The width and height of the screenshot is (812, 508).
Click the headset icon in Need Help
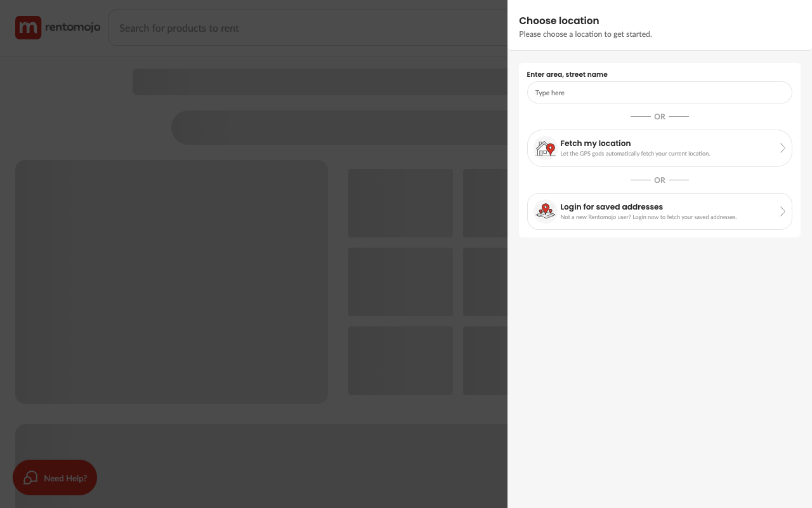[x=30, y=478]
